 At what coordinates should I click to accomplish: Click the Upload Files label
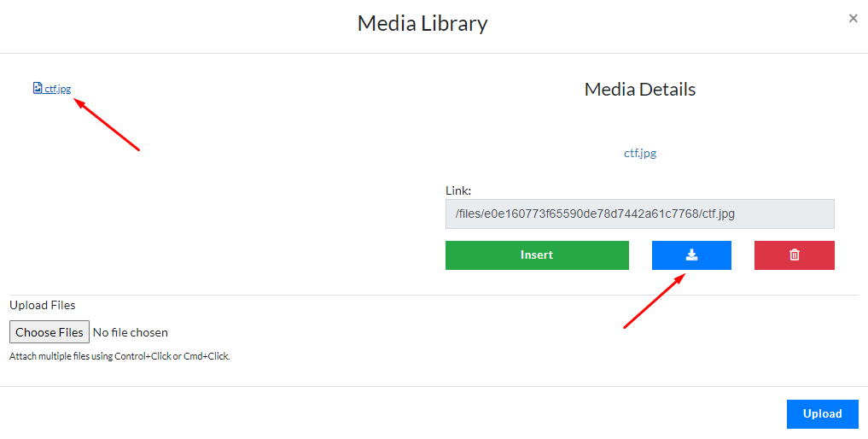43,305
